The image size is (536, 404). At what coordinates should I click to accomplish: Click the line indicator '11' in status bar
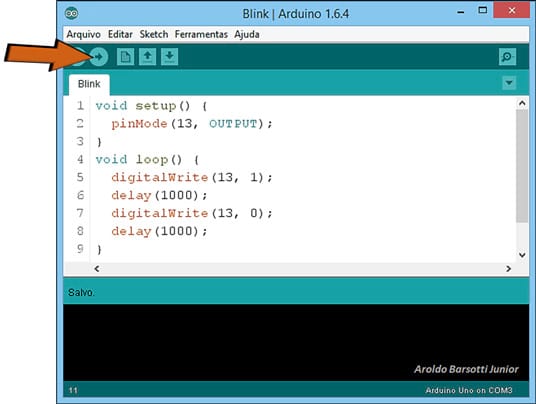point(73,390)
